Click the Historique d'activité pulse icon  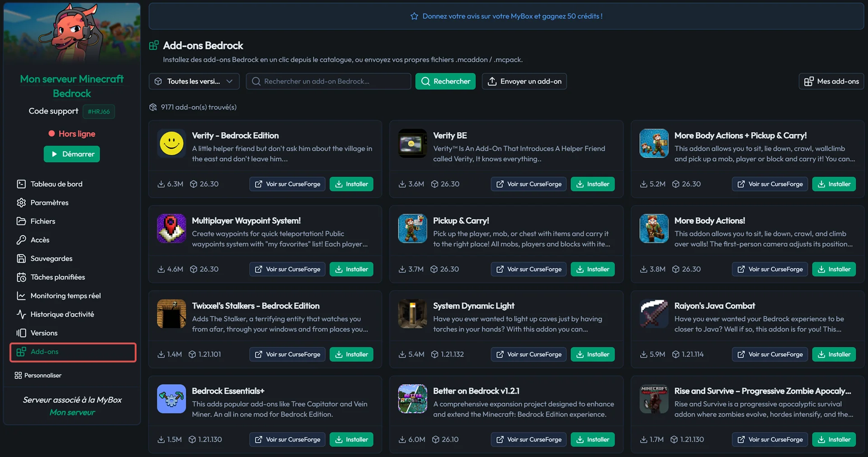click(x=21, y=314)
